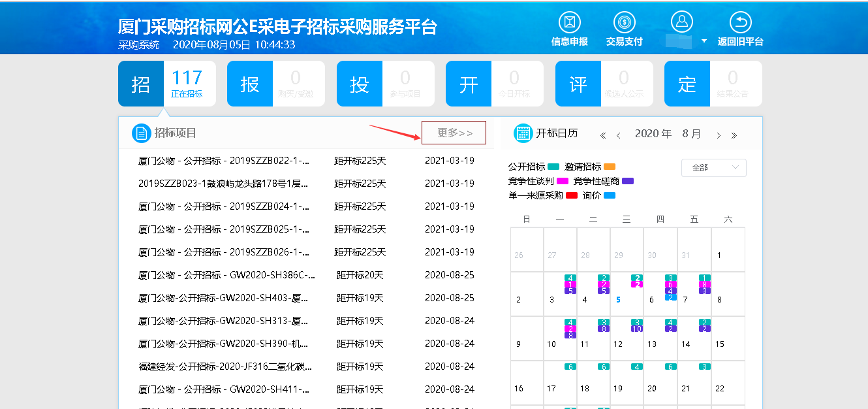Click the 开标日历 calendar icon

pyautogui.click(x=523, y=133)
